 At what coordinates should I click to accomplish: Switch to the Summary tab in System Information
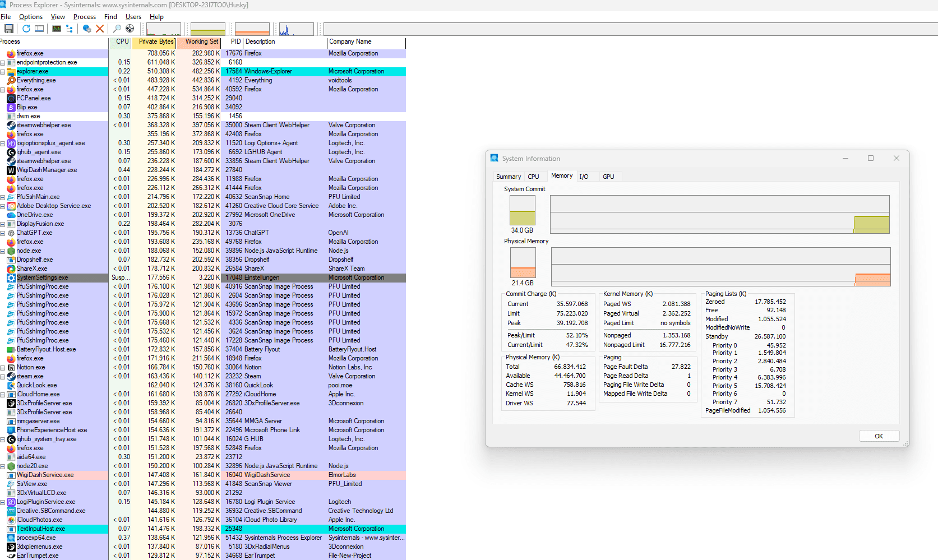click(509, 177)
